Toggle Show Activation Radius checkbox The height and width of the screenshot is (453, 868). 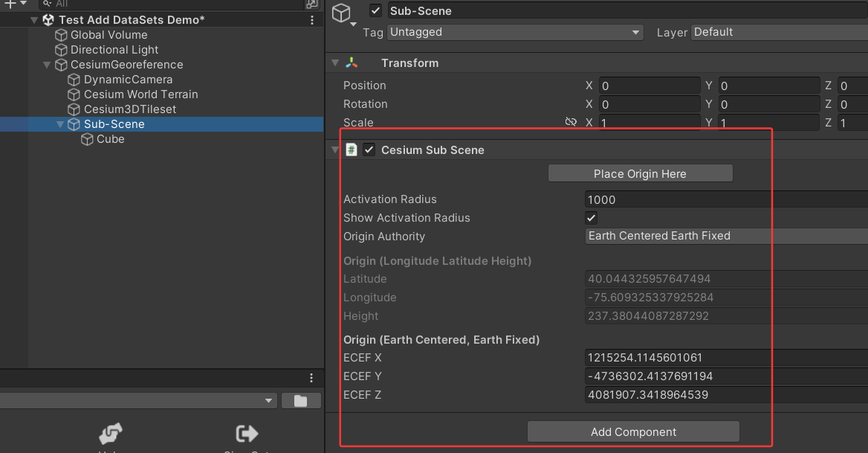(592, 218)
